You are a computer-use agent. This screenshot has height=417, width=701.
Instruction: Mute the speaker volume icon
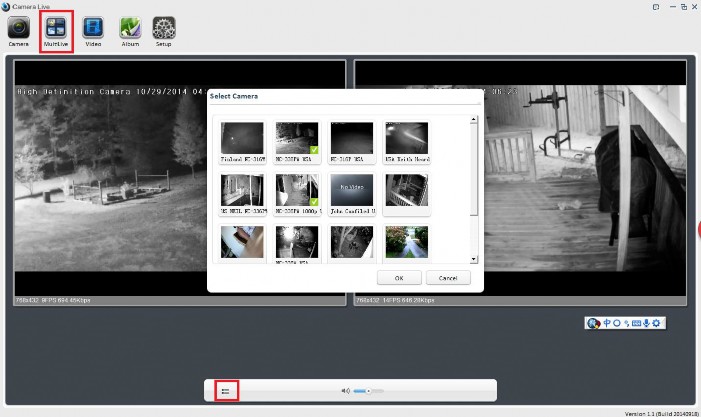(345, 390)
